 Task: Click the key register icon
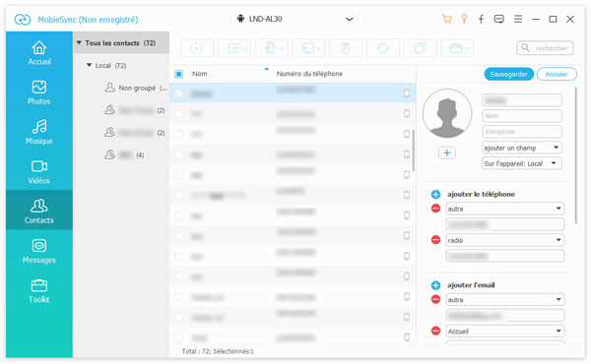point(464,19)
